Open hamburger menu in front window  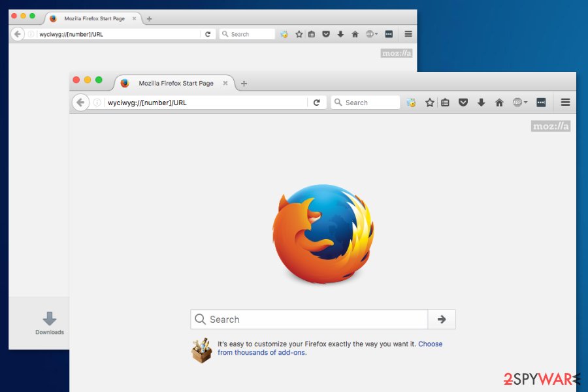pyautogui.click(x=566, y=102)
